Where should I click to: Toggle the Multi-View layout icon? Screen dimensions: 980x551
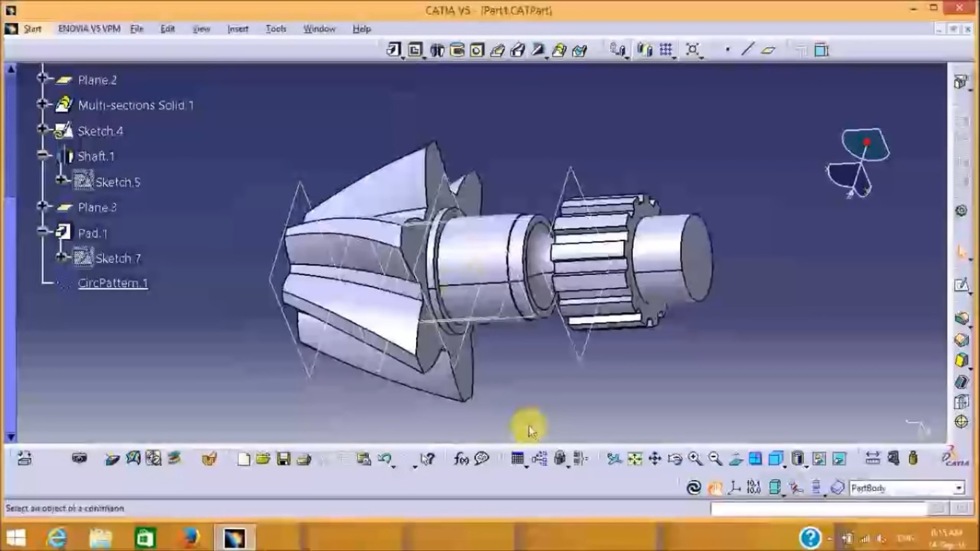(x=755, y=459)
